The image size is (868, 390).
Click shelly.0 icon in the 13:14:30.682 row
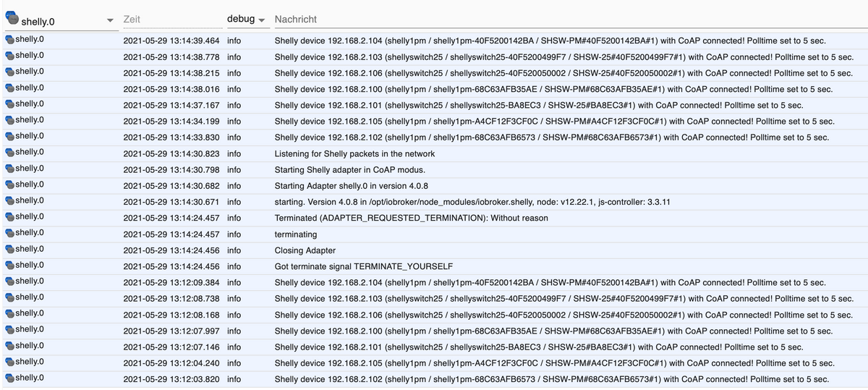[9, 185]
